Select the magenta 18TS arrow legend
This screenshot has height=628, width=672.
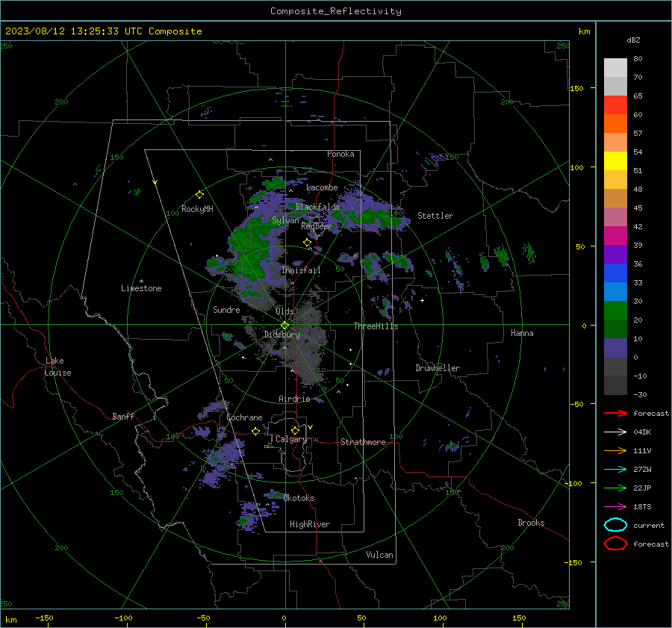(615, 507)
